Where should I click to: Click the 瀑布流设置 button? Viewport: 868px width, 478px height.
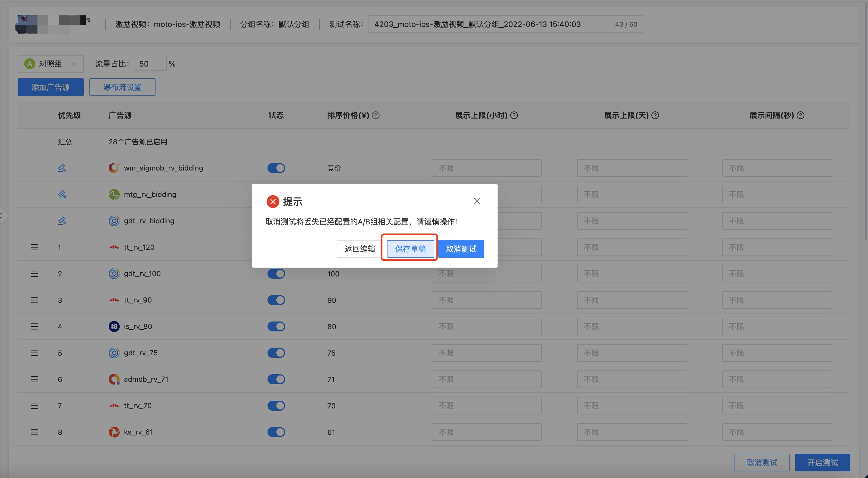tap(122, 87)
